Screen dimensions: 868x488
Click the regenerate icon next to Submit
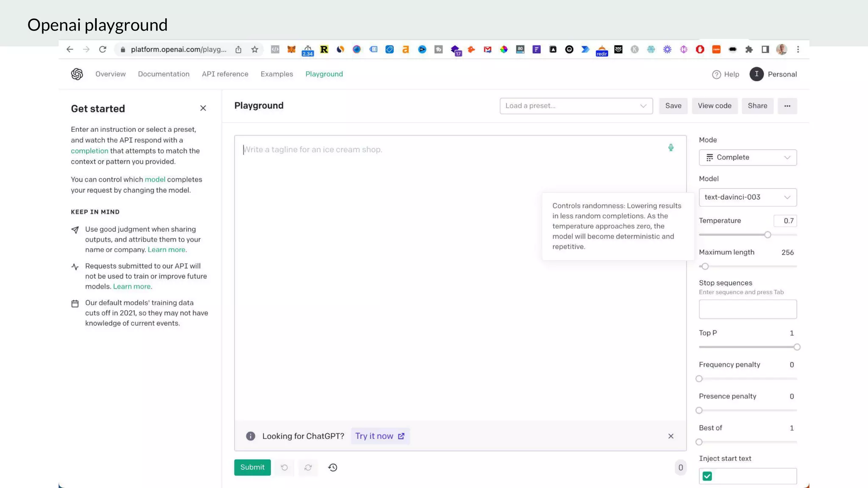pyautogui.click(x=308, y=467)
